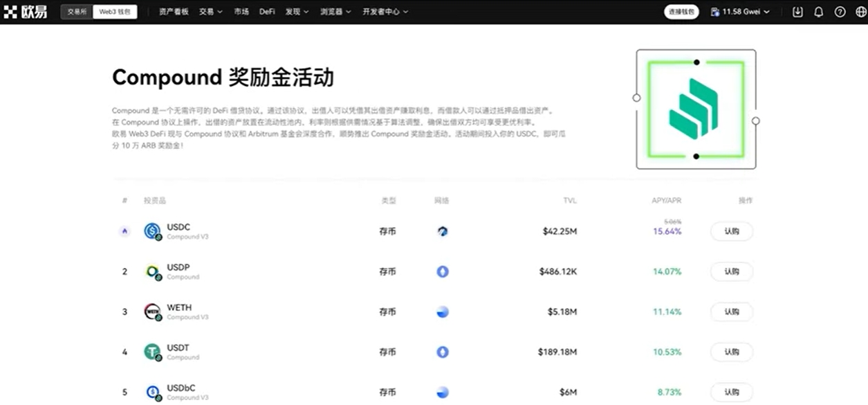
Task: Click the 14.07% APY value
Action: click(667, 271)
